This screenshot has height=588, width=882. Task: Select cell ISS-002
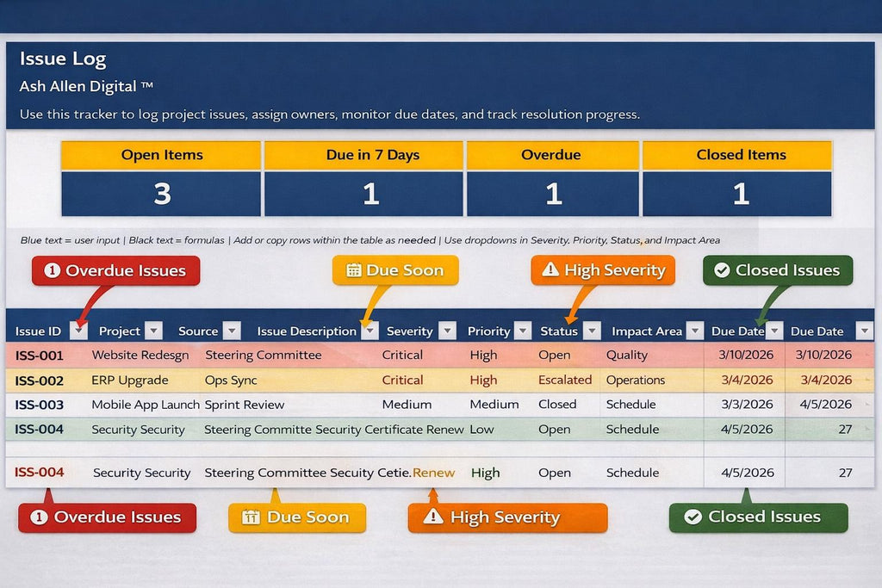click(x=40, y=381)
